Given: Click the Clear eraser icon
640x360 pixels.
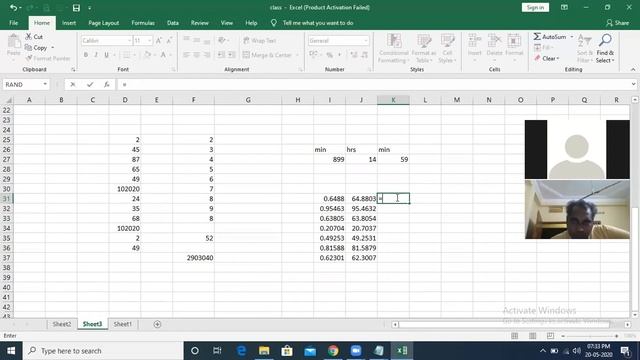Looking at the screenshot, I should (537, 58).
